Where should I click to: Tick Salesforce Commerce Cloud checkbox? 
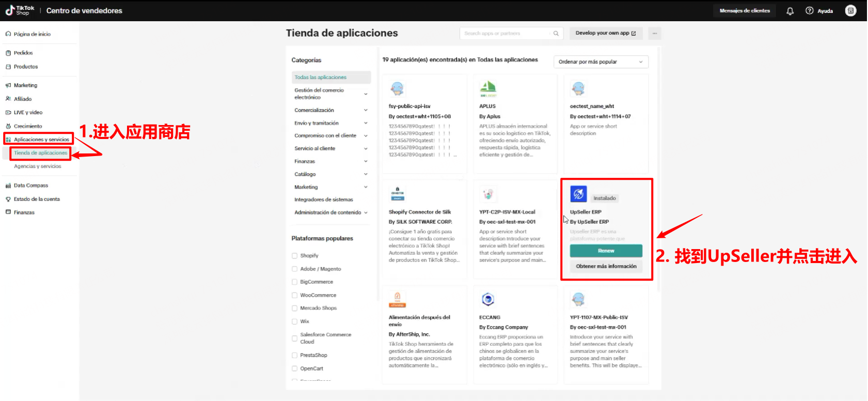(295, 338)
